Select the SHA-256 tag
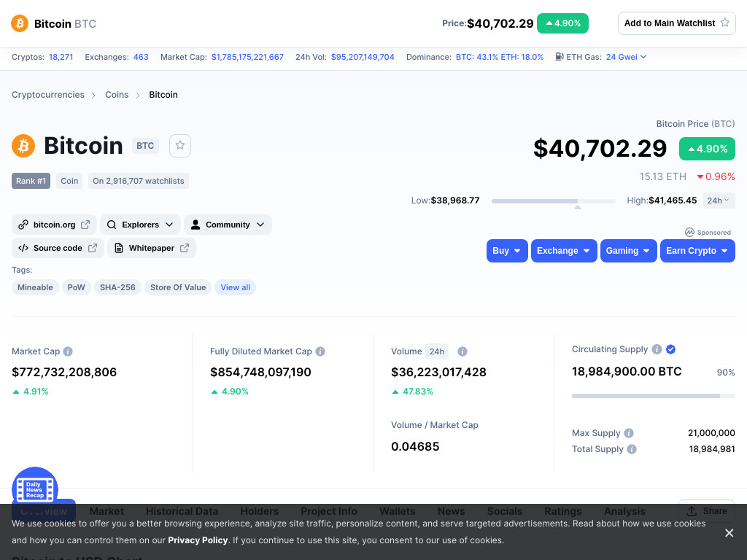Screen dimensions: 747x560 point(117,287)
